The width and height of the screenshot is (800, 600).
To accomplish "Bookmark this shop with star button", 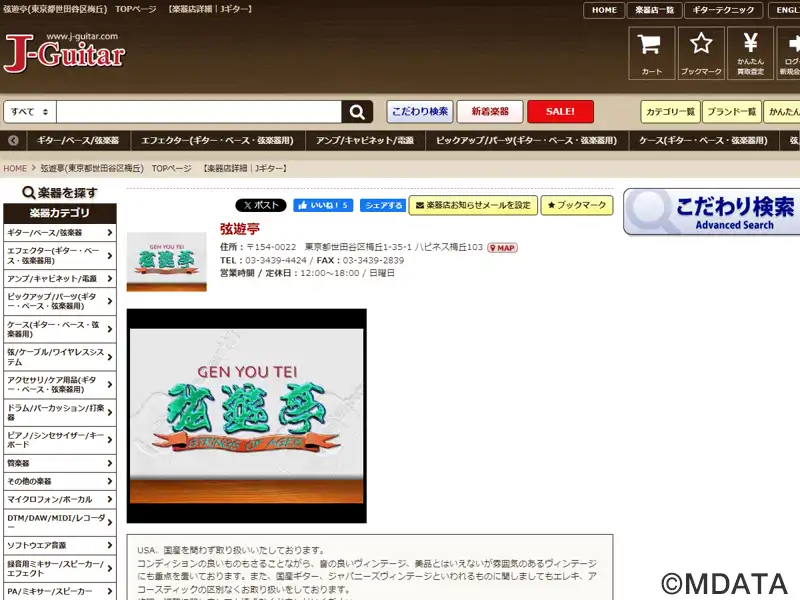I will pos(577,205).
